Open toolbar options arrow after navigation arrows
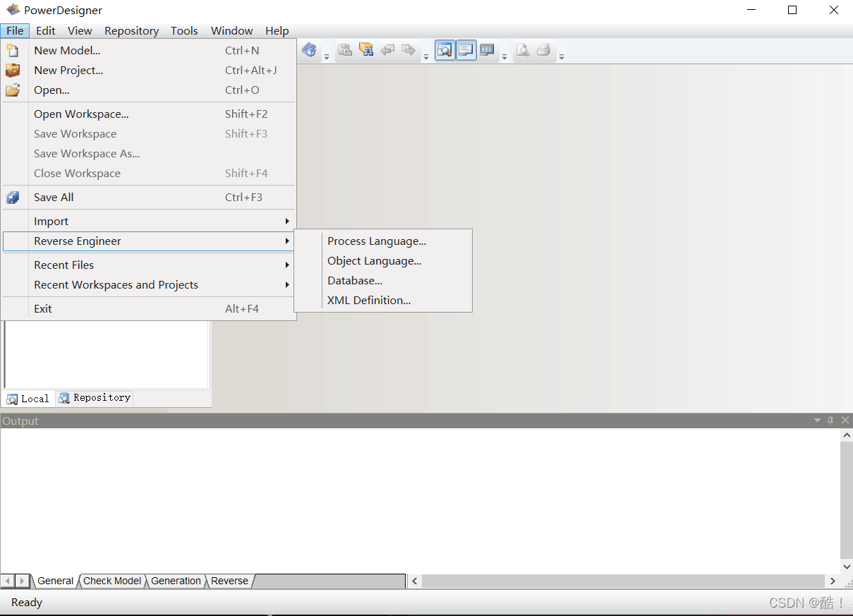The width and height of the screenshot is (853, 616). click(426, 56)
